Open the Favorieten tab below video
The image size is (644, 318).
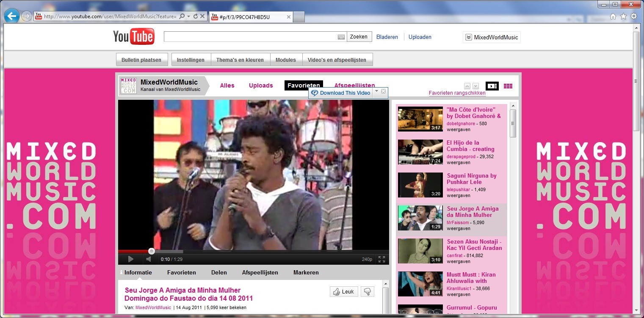pos(182,273)
